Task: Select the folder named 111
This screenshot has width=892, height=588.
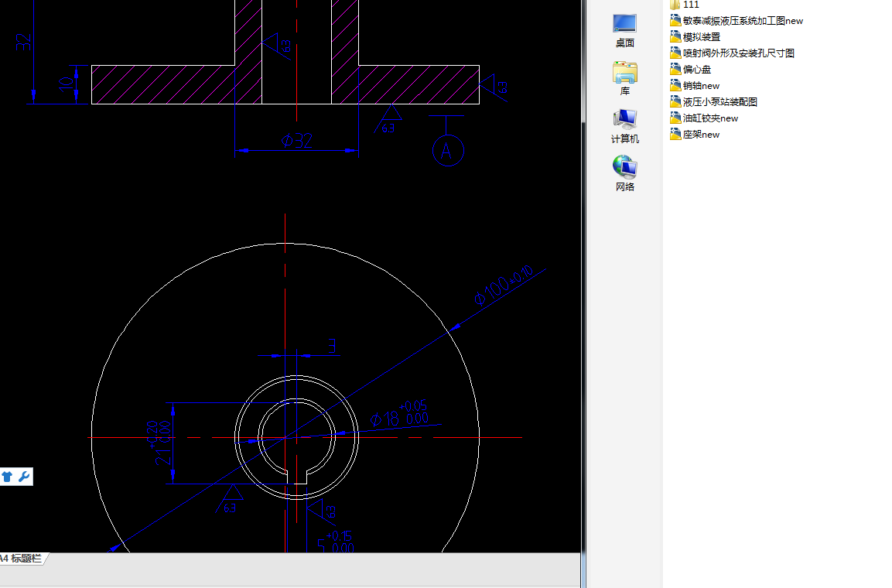Action: pos(685,5)
